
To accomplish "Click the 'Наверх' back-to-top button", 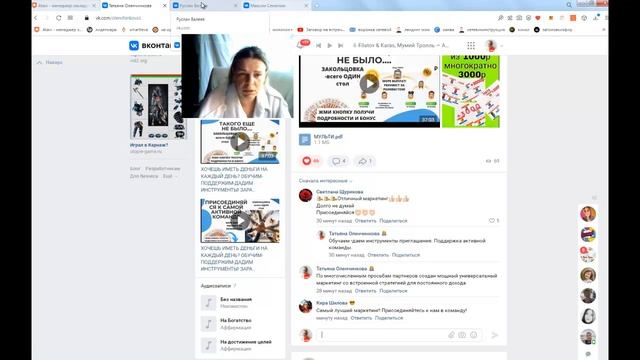I will pos(50,62).
